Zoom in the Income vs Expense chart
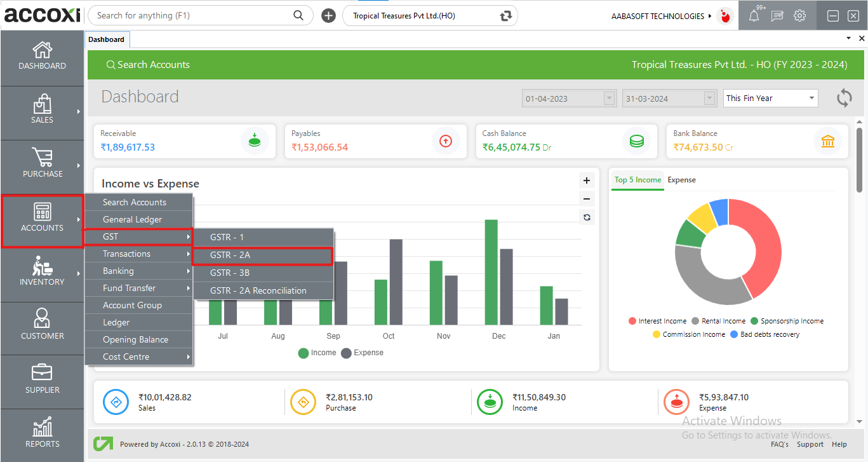Image resolution: width=868 pixels, height=462 pixels. click(587, 180)
